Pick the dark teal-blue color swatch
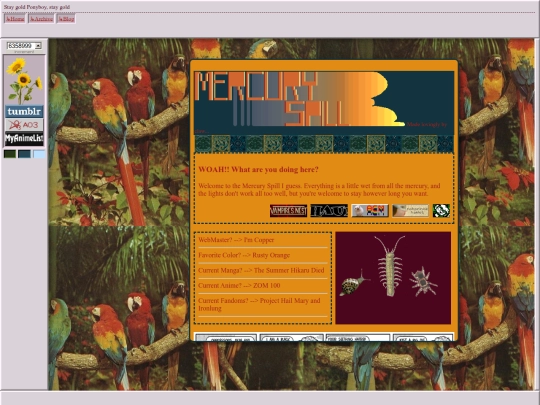The width and height of the screenshot is (540, 405). pyautogui.click(x=24, y=154)
